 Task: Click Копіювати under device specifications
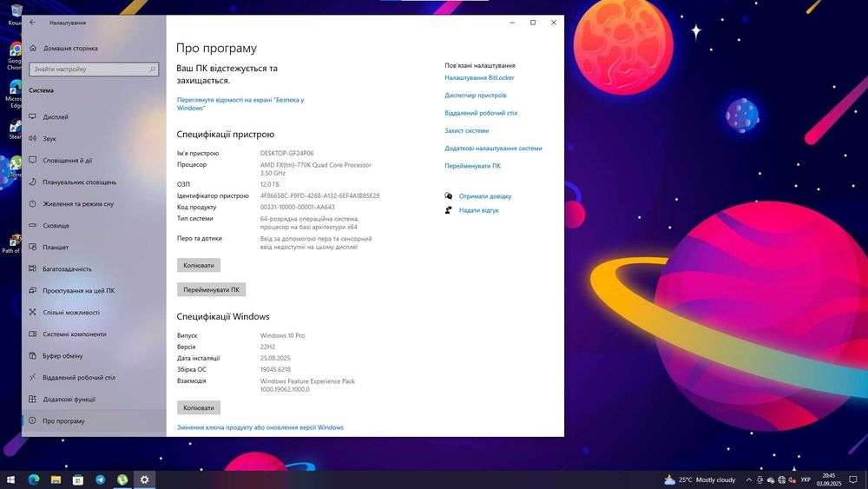pyautogui.click(x=199, y=265)
